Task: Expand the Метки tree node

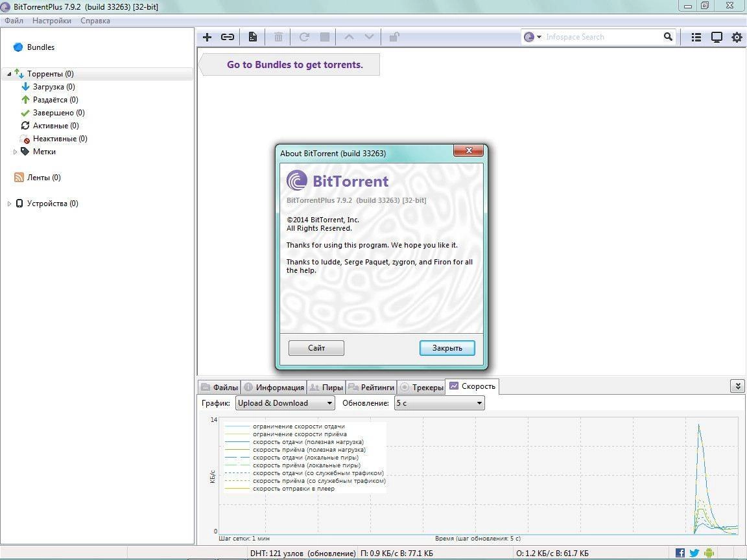Action: [15, 152]
